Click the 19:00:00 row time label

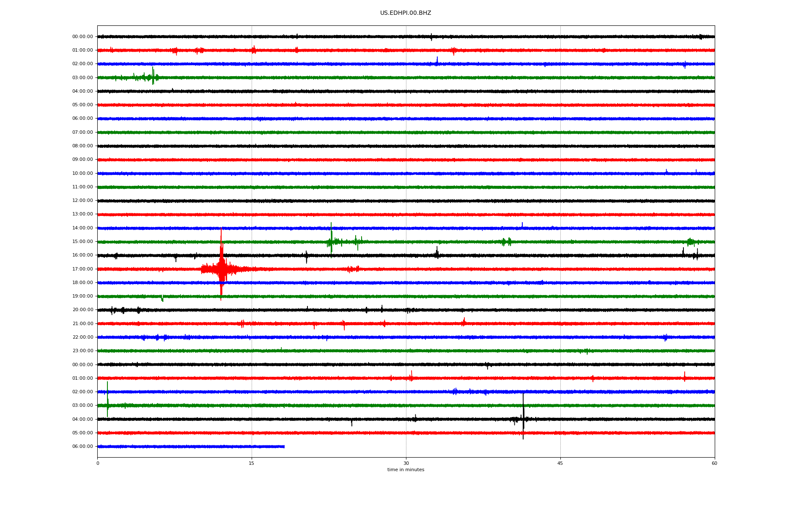(x=82, y=296)
